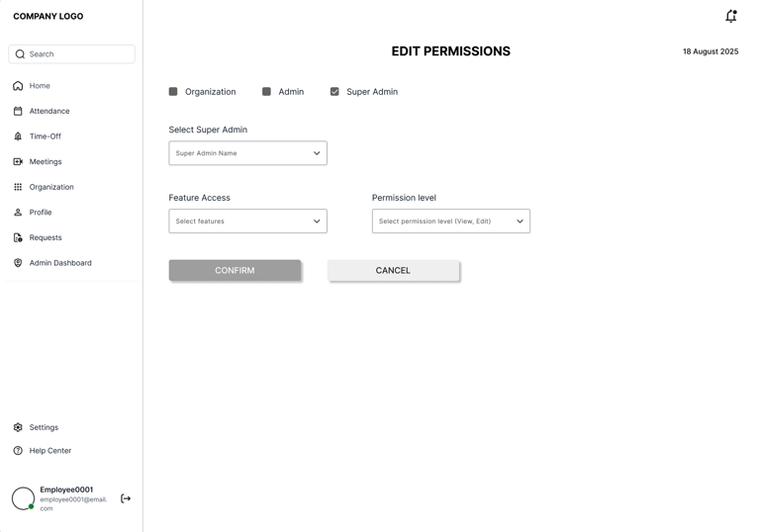
Task: Click the sidebar Search field
Action: pyautogui.click(x=71, y=54)
